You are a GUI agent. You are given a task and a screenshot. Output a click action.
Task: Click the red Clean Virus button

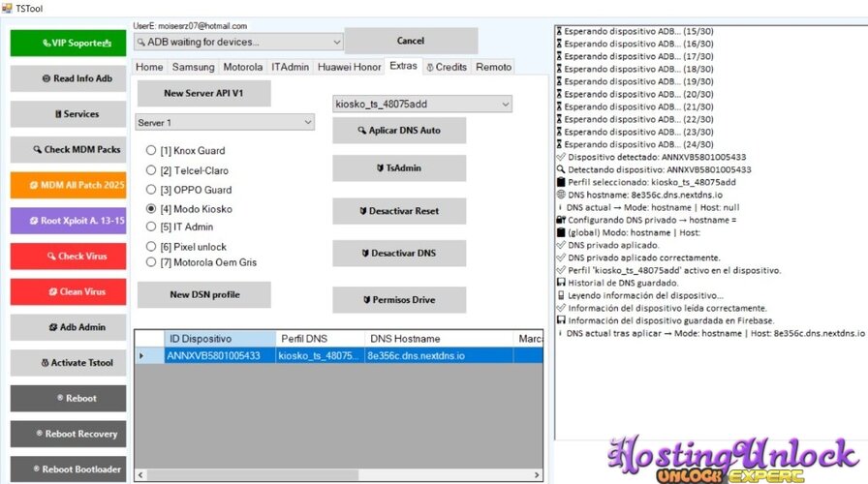pos(68,291)
